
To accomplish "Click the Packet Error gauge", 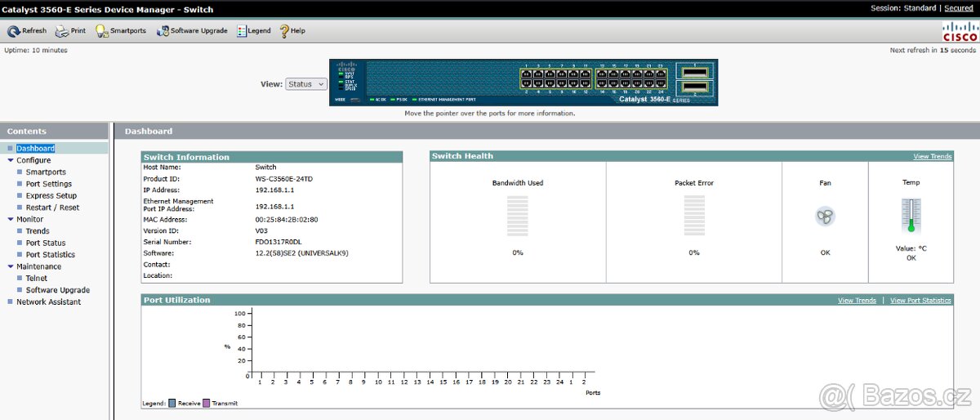I will point(694,217).
